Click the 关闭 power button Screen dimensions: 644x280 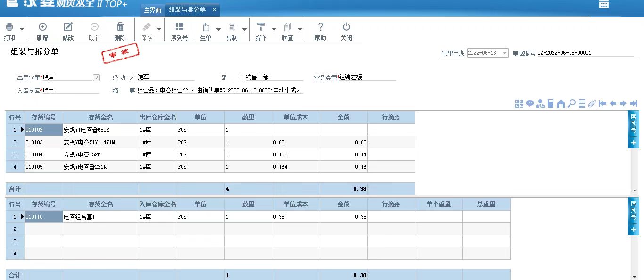[x=347, y=27]
